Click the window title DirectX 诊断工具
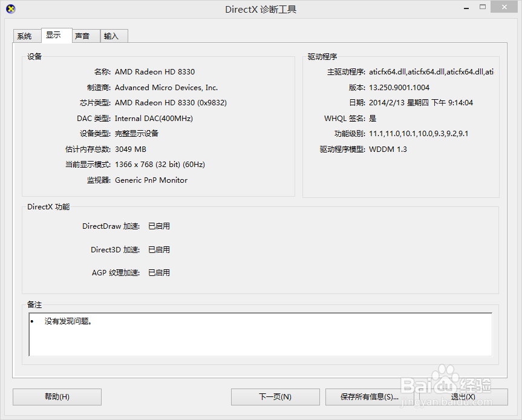The image size is (522, 420). pyautogui.click(x=261, y=9)
